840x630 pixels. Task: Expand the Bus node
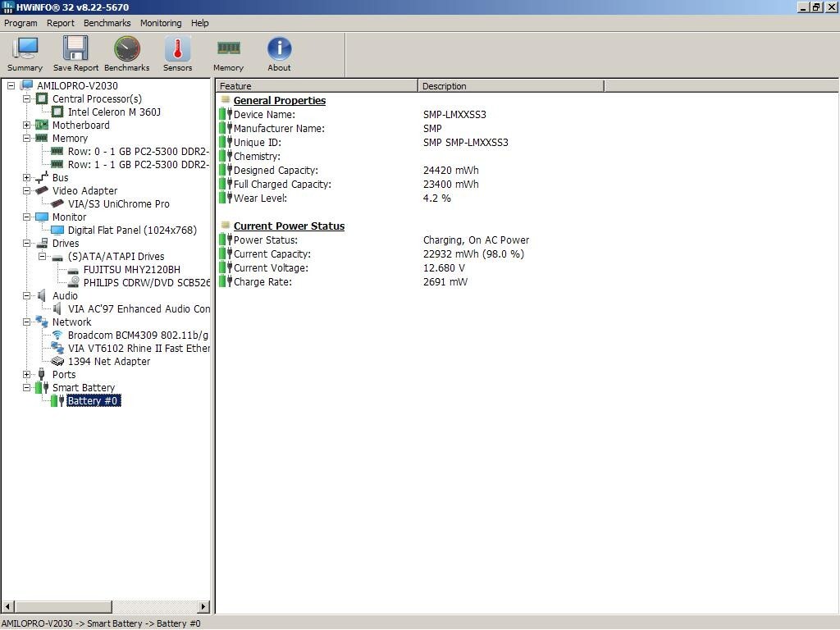(26, 177)
